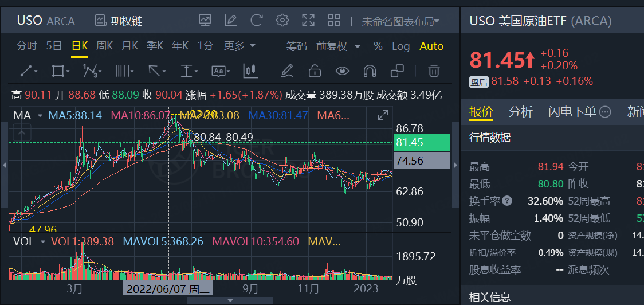
Task: Open the 报价 quote tab
Action: coord(481,111)
